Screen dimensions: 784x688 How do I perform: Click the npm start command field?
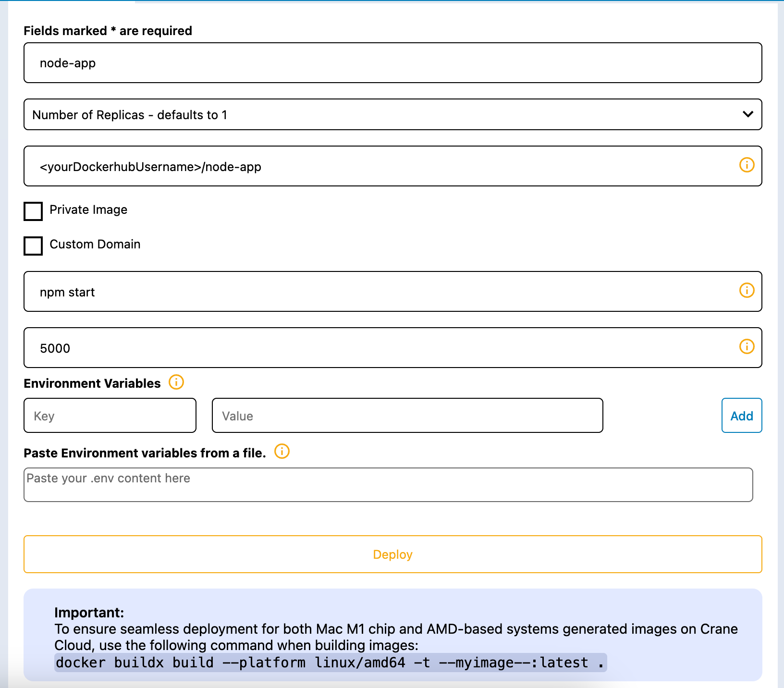pyautogui.click(x=393, y=292)
